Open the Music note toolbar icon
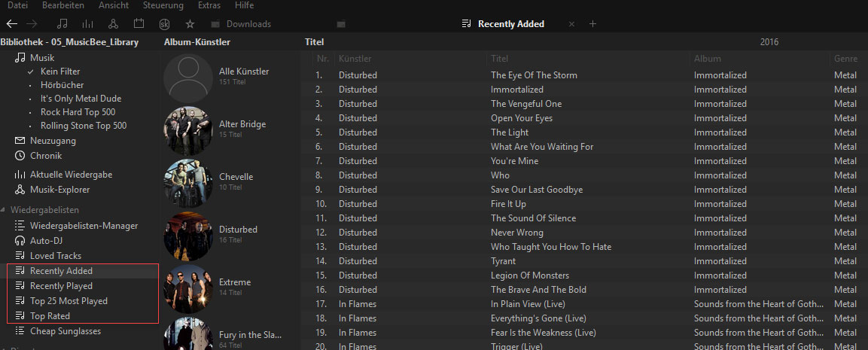The height and width of the screenshot is (350, 868). 62,24
